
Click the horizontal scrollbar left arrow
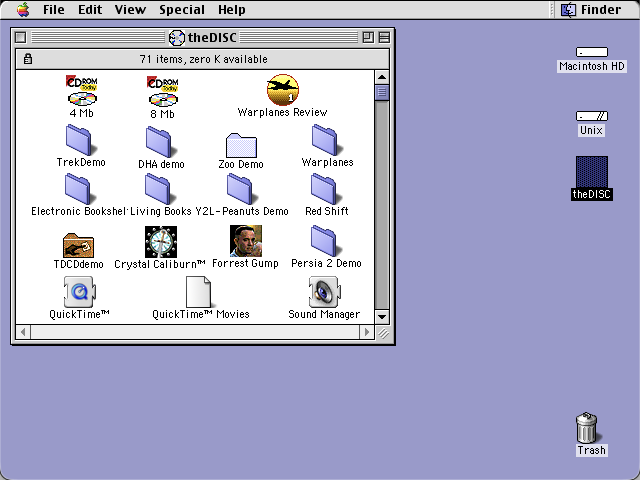coord(23,332)
